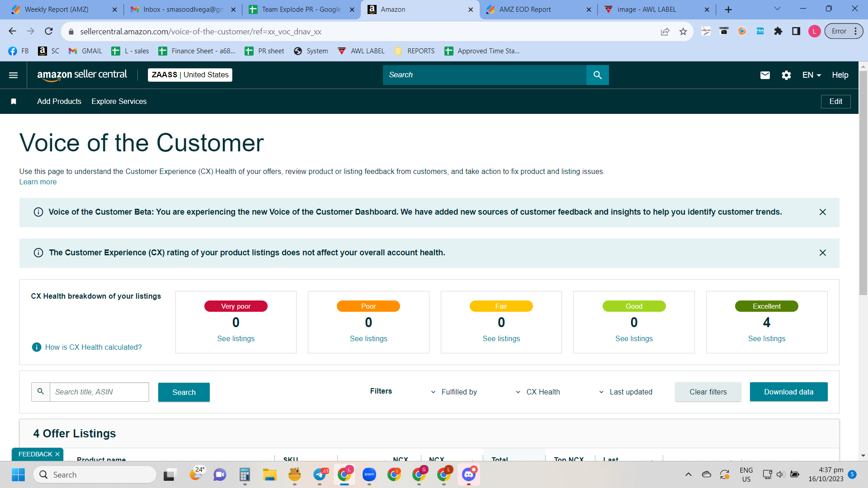Open the Help link in the header

pyautogui.click(x=840, y=75)
